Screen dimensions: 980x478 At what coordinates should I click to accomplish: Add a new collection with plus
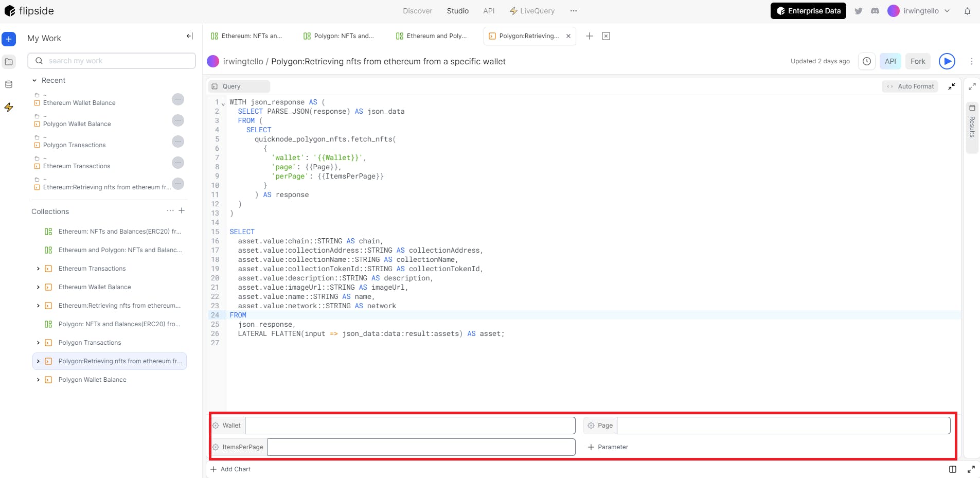coord(182,210)
